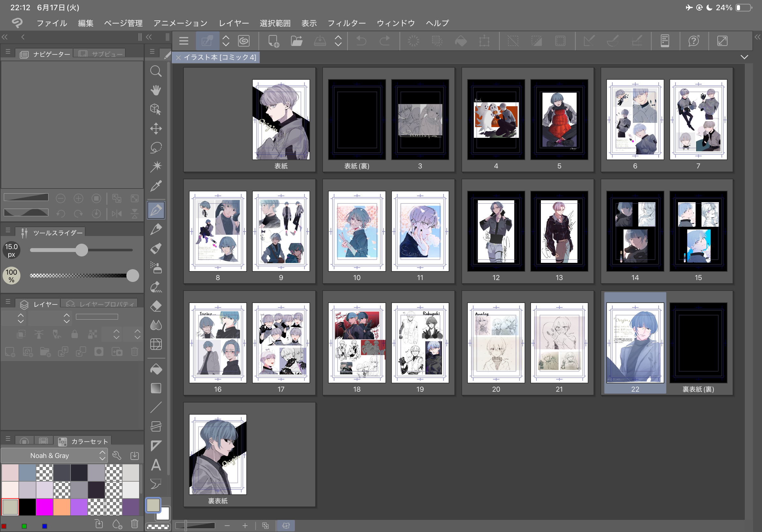This screenshot has height=532, width=762.
Task: Close the イラスト本 canvas tab
Action: 178,57
